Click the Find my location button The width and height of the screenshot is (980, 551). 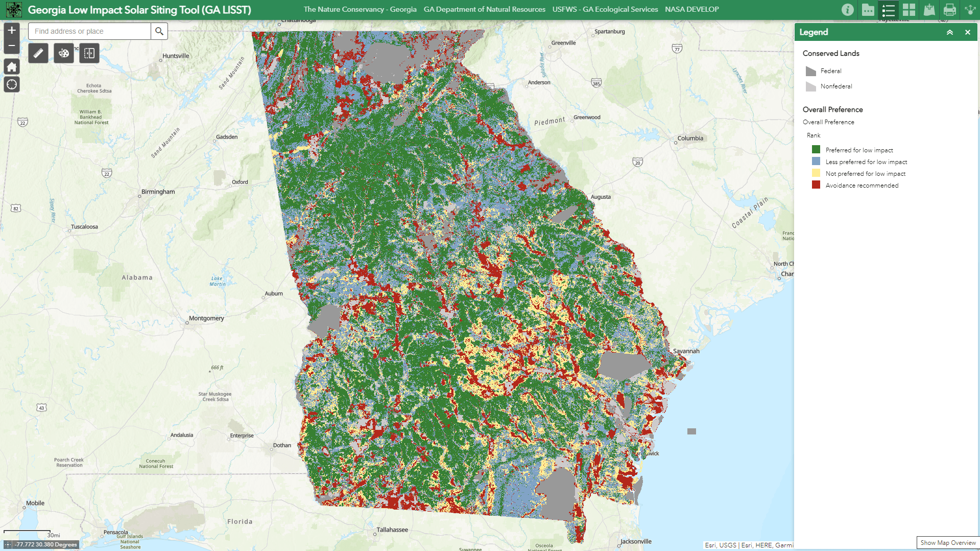pos(11,84)
